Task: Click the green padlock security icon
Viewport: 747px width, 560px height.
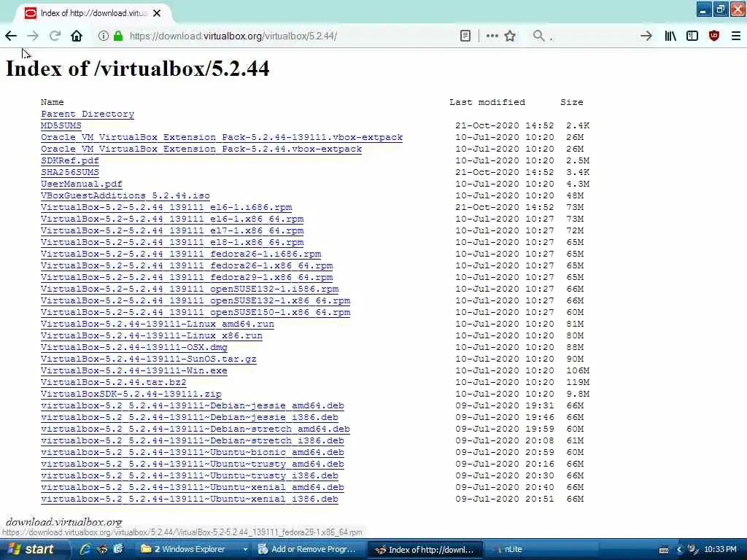Action: 118,36
